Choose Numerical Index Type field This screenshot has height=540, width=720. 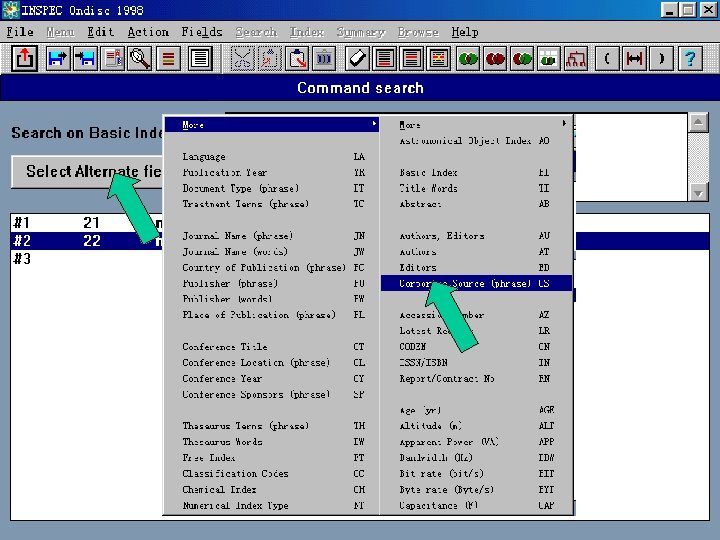click(272, 506)
